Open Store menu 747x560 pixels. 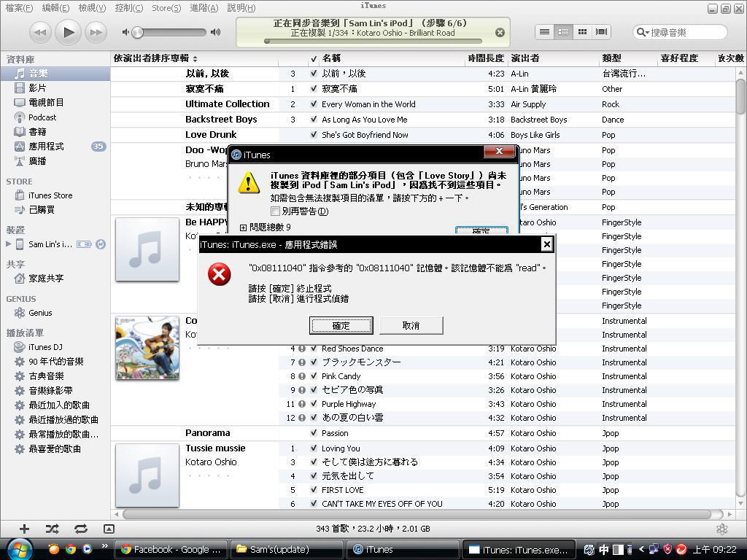click(x=166, y=7)
